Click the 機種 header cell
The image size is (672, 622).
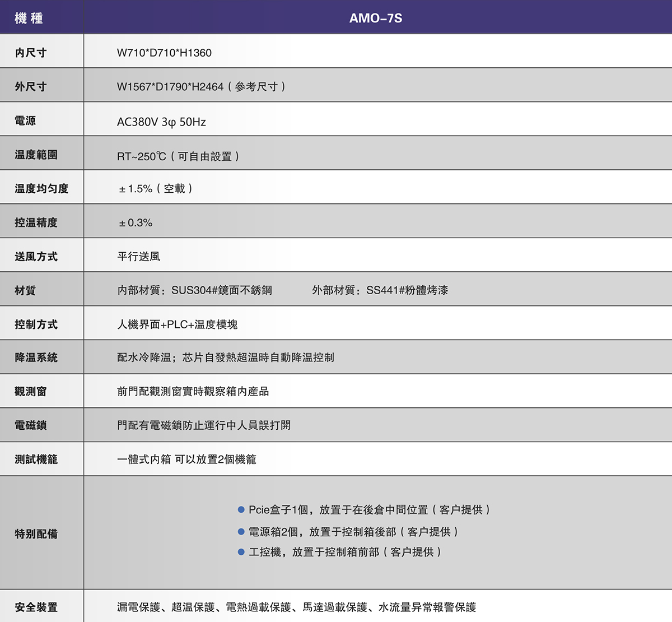[x=29, y=18]
